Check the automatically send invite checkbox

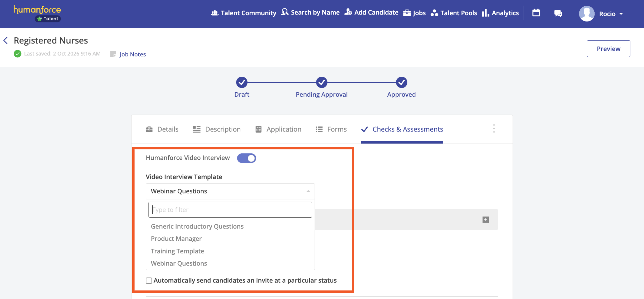click(149, 281)
